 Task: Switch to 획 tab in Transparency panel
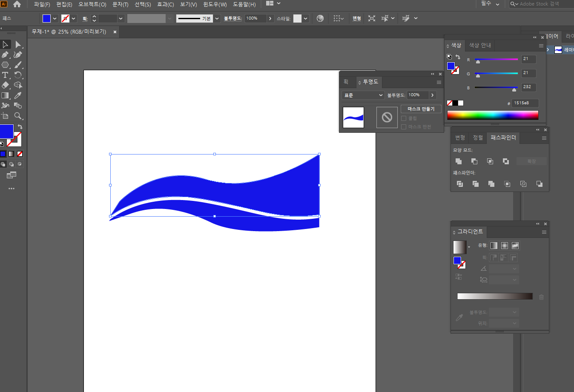pyautogui.click(x=346, y=82)
